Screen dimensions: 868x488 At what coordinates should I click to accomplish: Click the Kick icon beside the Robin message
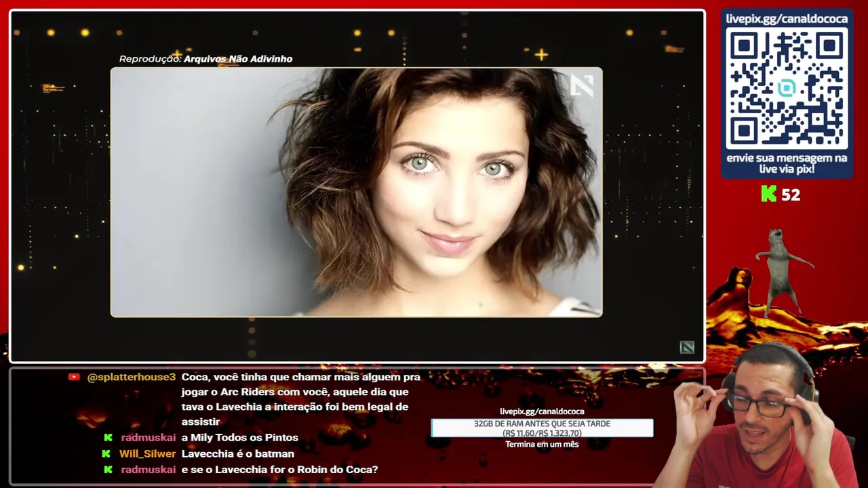click(x=108, y=469)
